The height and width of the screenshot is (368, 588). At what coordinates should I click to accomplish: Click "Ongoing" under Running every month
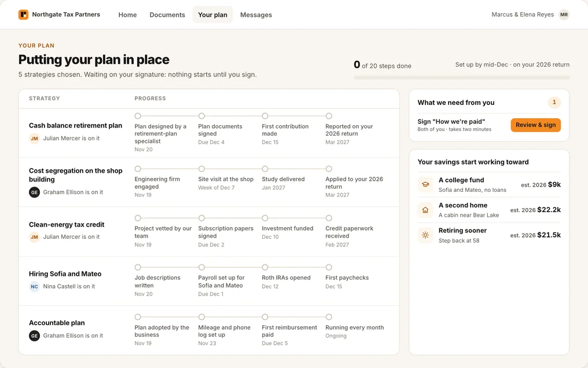(336, 336)
